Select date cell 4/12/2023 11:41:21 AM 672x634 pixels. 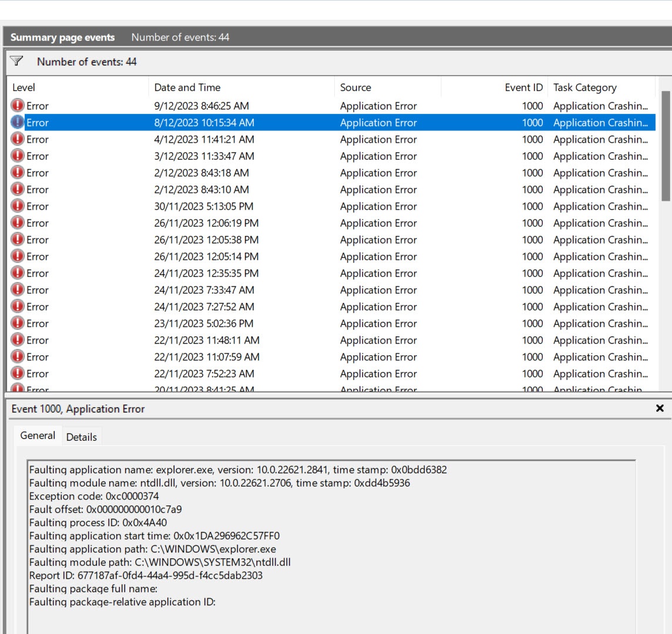(204, 139)
